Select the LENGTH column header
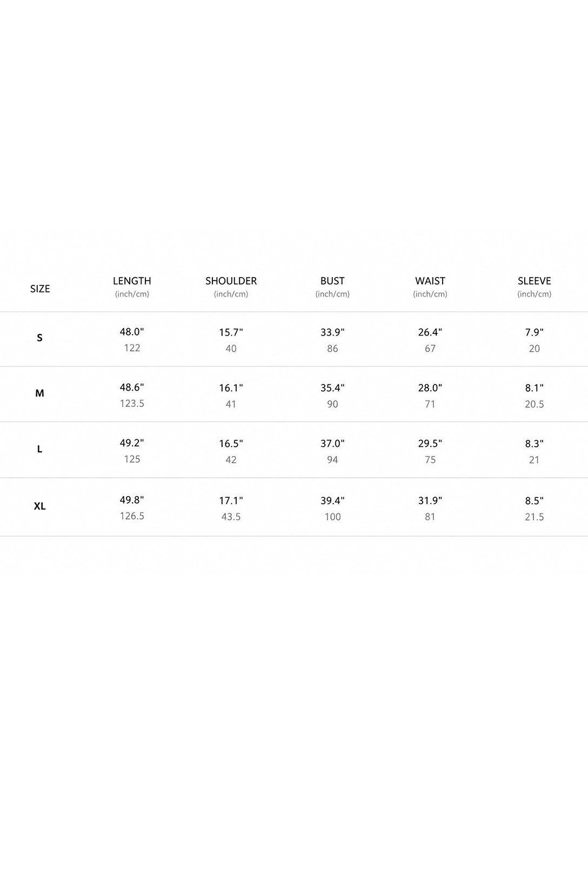The image size is (588, 882). point(132,281)
